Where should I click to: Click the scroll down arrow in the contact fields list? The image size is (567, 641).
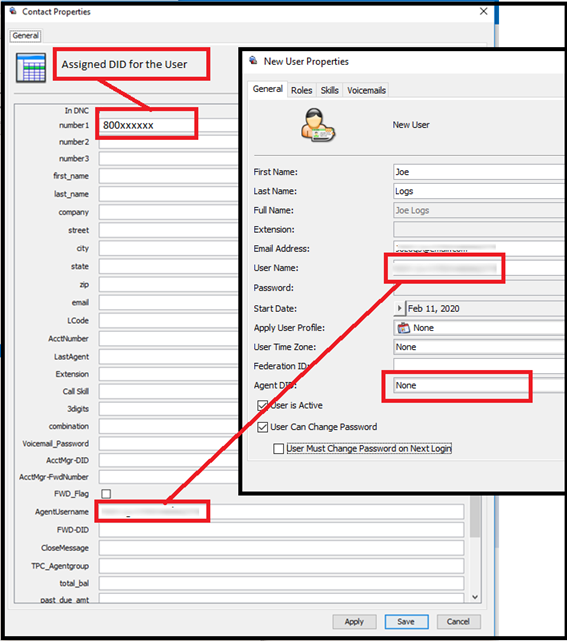(x=475, y=597)
